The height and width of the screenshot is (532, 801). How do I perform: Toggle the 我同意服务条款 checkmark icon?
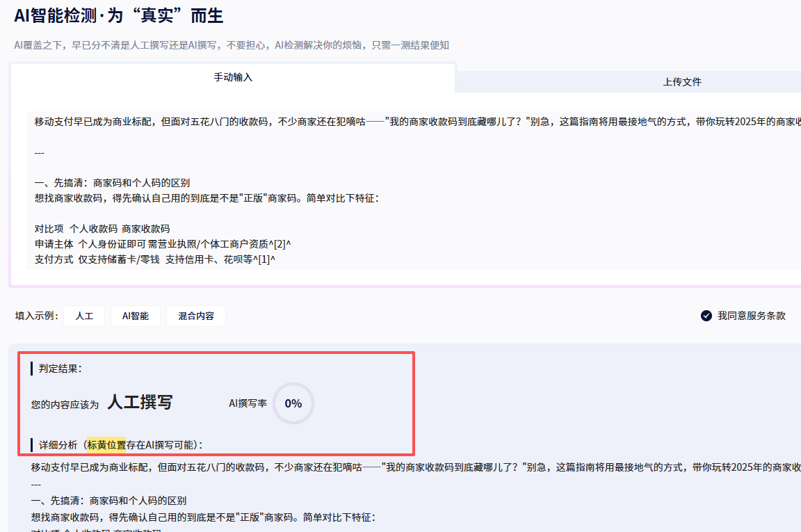pos(706,316)
